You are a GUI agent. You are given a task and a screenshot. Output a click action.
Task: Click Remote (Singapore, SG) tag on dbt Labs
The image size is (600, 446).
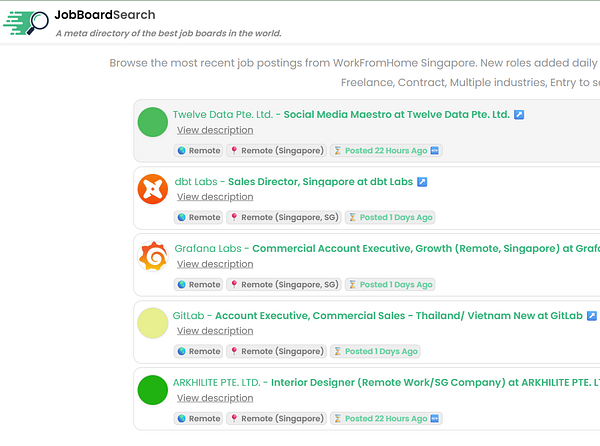coord(284,217)
